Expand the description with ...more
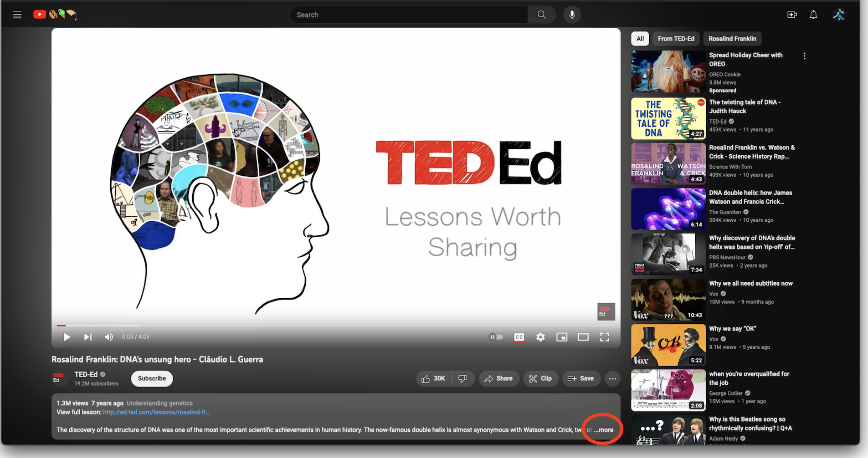868x458 pixels. [603, 430]
